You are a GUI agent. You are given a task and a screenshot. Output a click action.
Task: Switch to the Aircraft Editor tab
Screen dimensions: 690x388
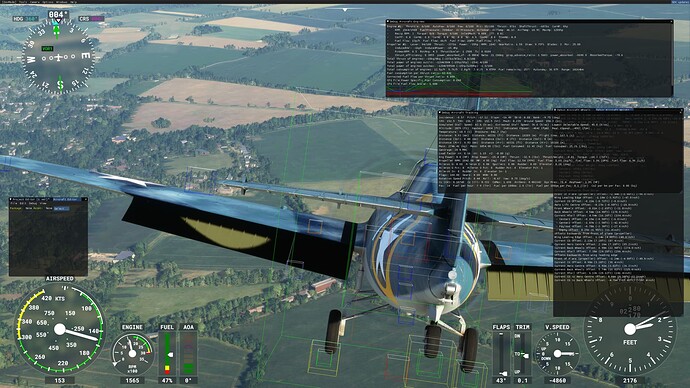coord(66,199)
